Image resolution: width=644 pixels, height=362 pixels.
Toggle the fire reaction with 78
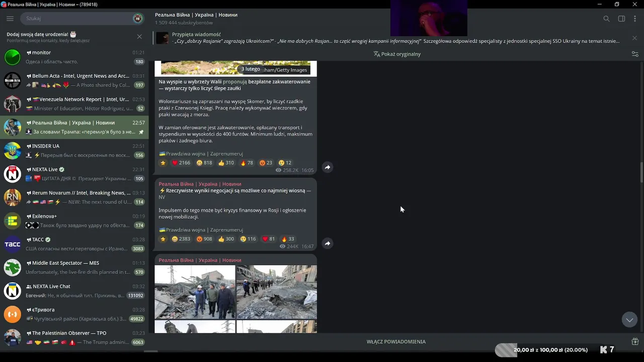pyautogui.click(x=247, y=163)
